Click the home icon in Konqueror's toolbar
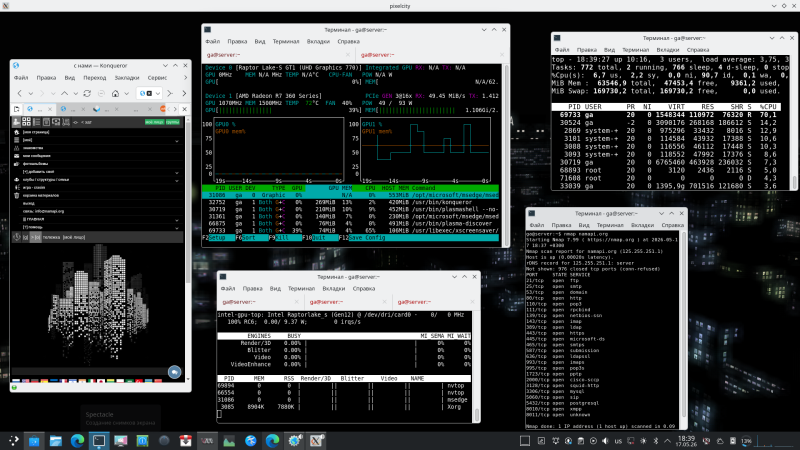The width and height of the screenshot is (800, 450). point(115,93)
